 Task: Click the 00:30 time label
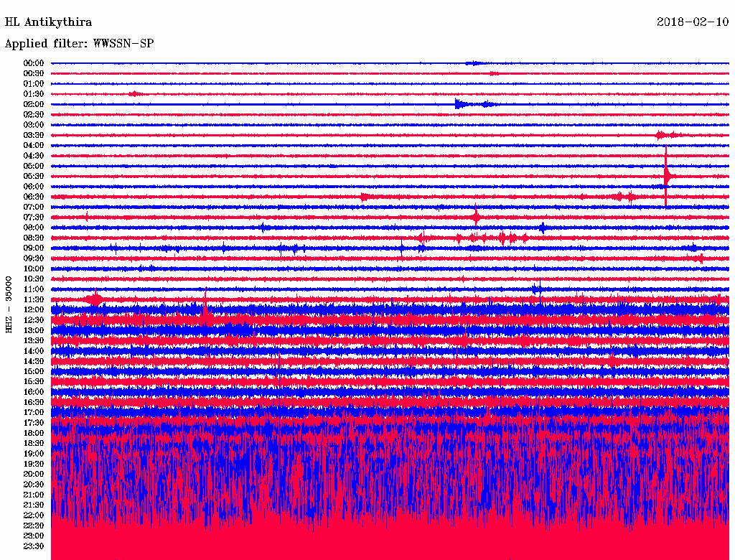34,73
